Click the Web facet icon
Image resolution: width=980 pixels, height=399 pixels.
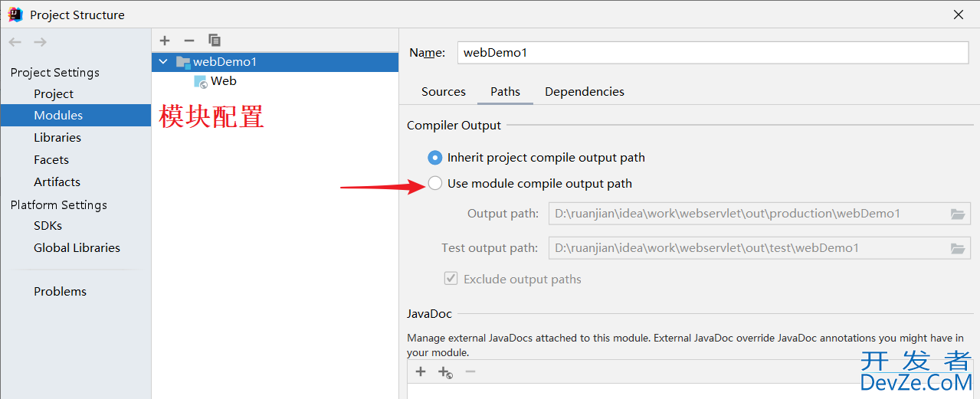tap(201, 82)
